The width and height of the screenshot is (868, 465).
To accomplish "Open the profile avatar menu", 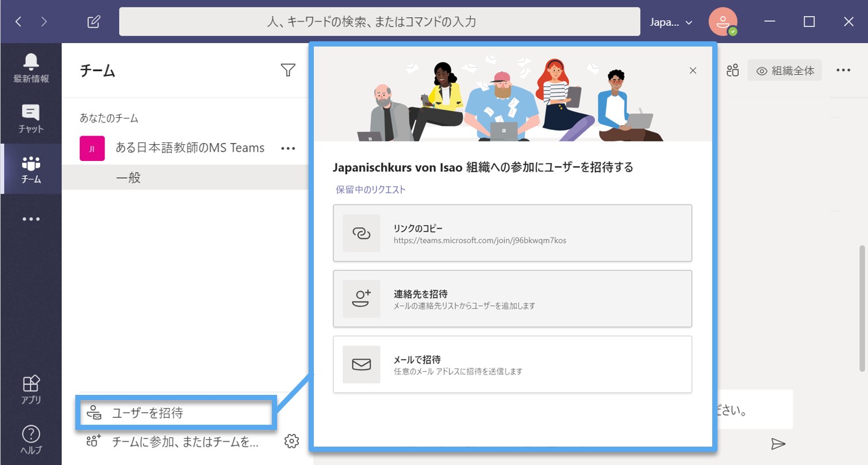I will pyautogui.click(x=723, y=21).
